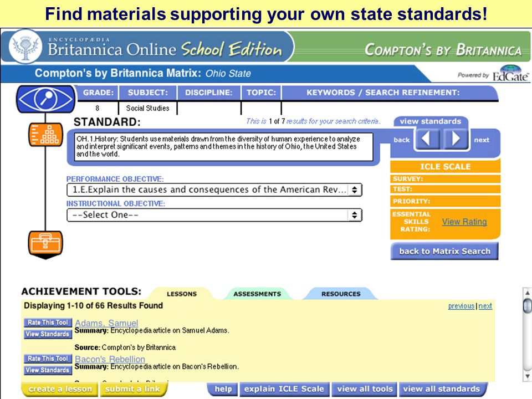Click the TEST row in ICLE scale

tap(445, 189)
